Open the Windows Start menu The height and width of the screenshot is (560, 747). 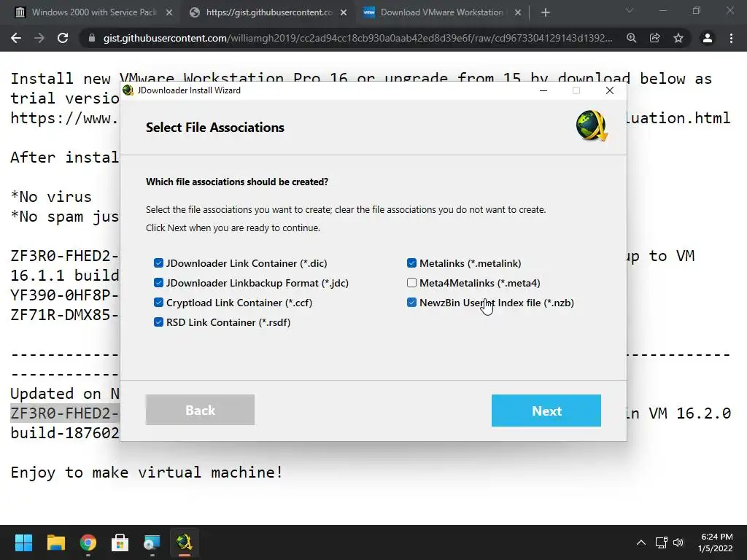click(x=23, y=542)
